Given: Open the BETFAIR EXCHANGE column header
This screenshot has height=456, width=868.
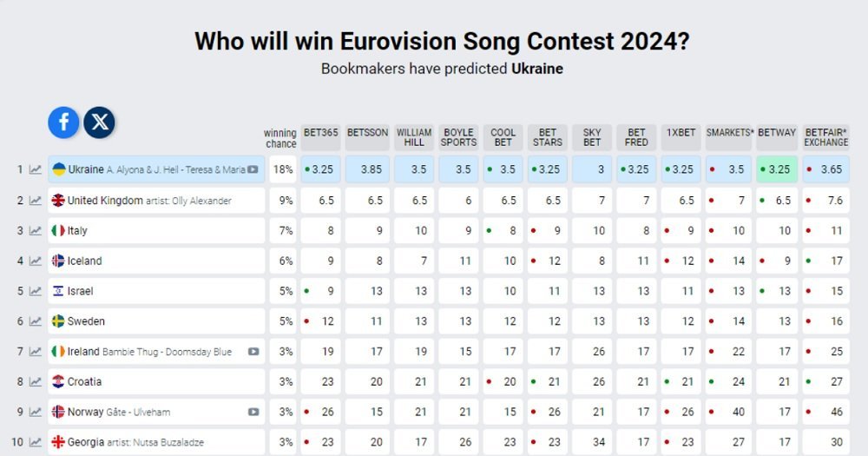Looking at the screenshot, I should tap(826, 137).
